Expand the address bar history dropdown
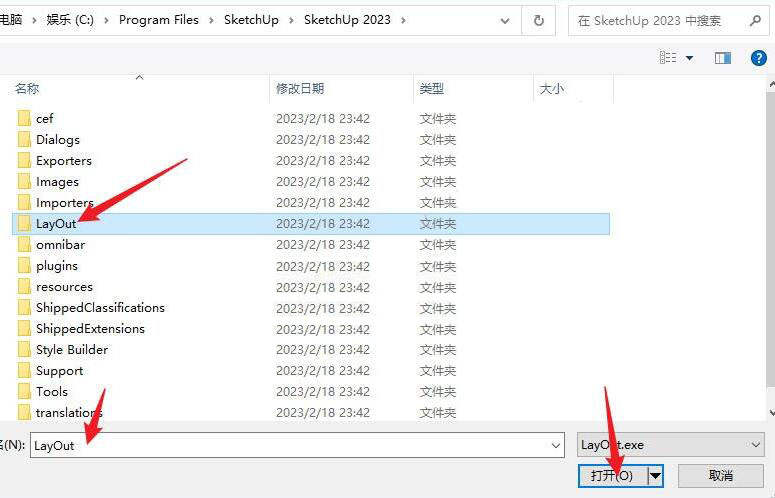The height and width of the screenshot is (498, 775). pos(505,21)
